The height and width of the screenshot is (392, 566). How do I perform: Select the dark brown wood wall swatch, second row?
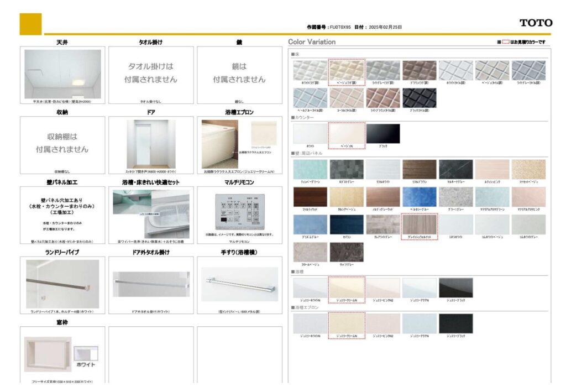(310, 196)
